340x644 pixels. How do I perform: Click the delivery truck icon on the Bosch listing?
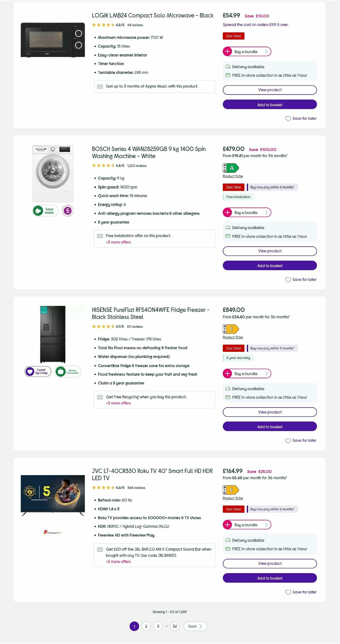click(228, 228)
